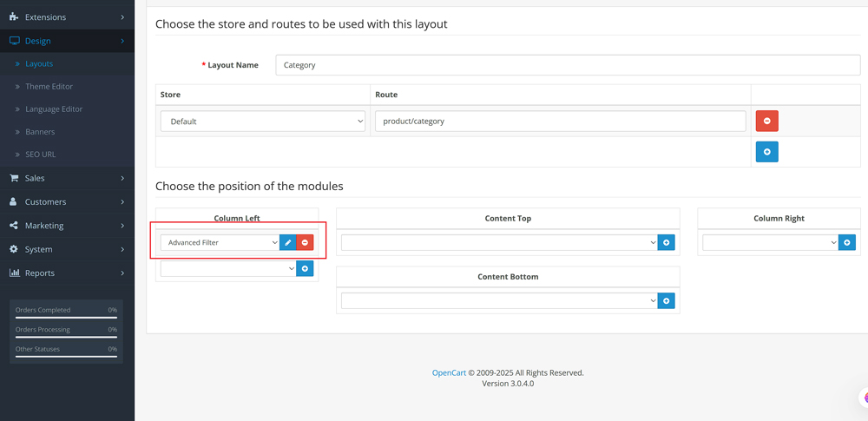The width and height of the screenshot is (868, 421).
Task: Open the Column Right module dropdown
Action: click(770, 243)
